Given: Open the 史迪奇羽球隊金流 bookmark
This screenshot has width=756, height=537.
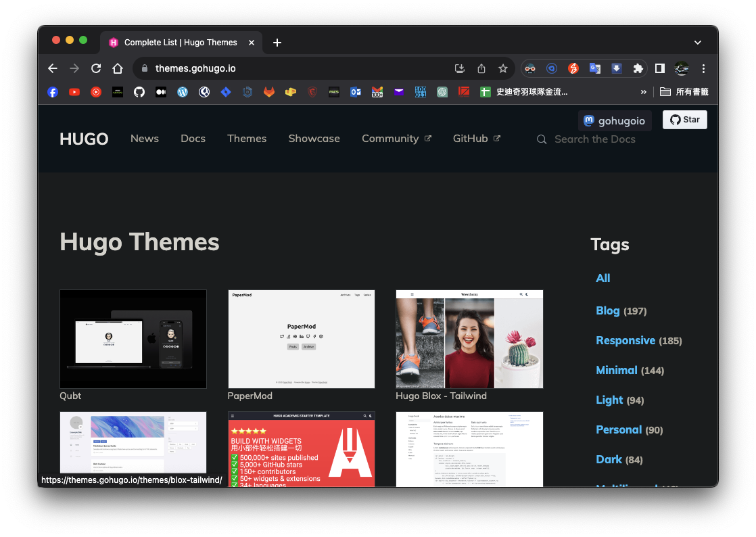Looking at the screenshot, I should click(x=524, y=92).
